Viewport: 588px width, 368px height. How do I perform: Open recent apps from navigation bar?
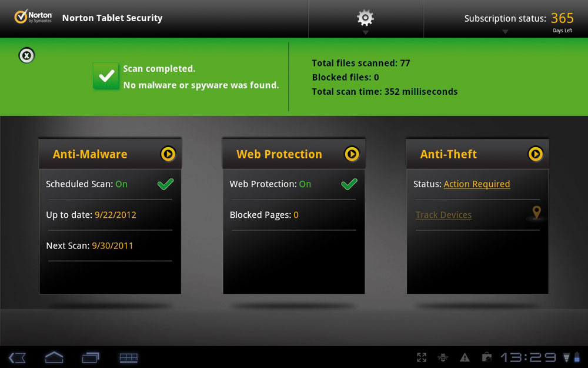[91, 357]
